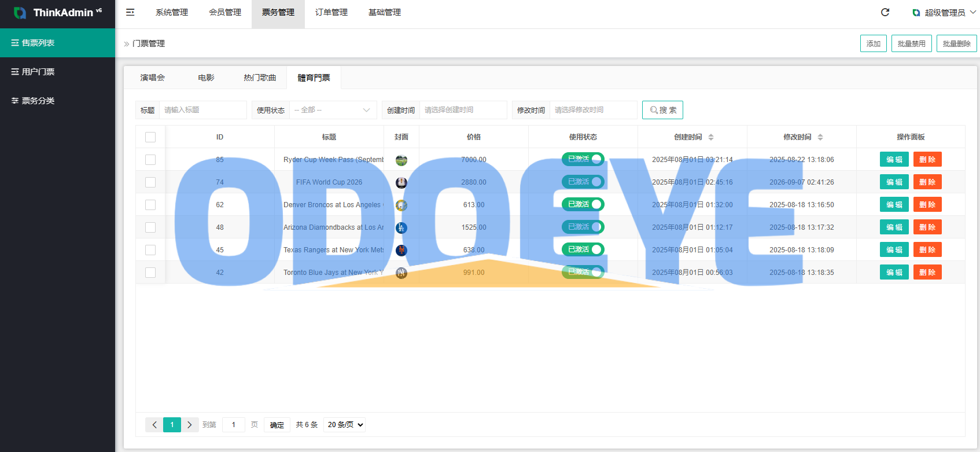Click the 批量删除 button
Viewport: 980px width, 452px height.
957,43
